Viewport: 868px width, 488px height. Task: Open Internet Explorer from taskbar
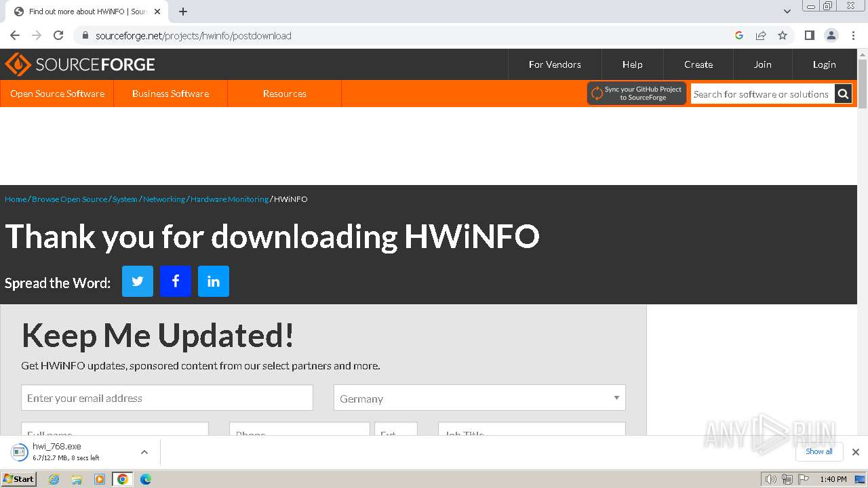[x=54, y=479]
